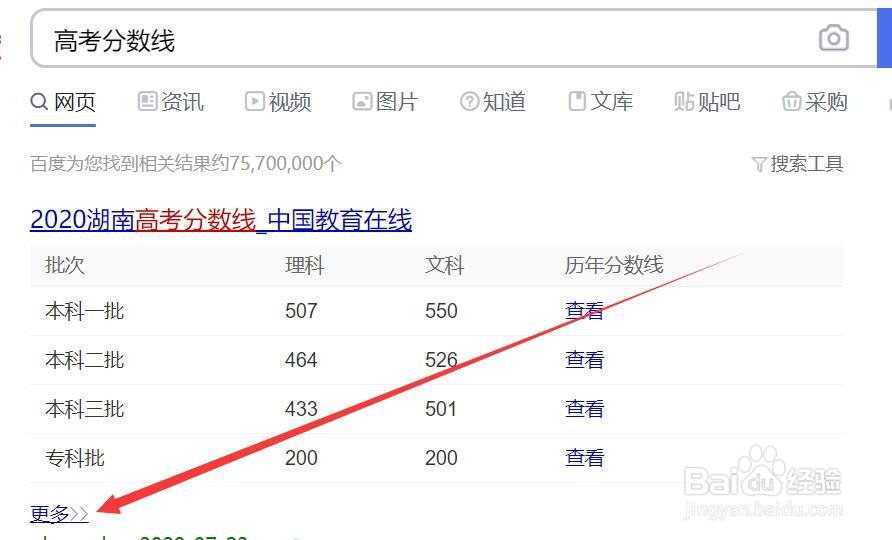Click the play icon beside 视频
The width and height of the screenshot is (892, 540).
click(x=254, y=101)
